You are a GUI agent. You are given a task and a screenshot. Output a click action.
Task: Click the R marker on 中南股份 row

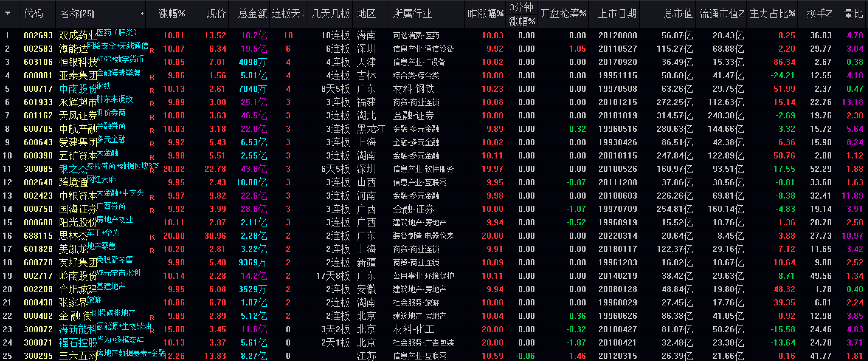pyautogui.click(x=152, y=90)
